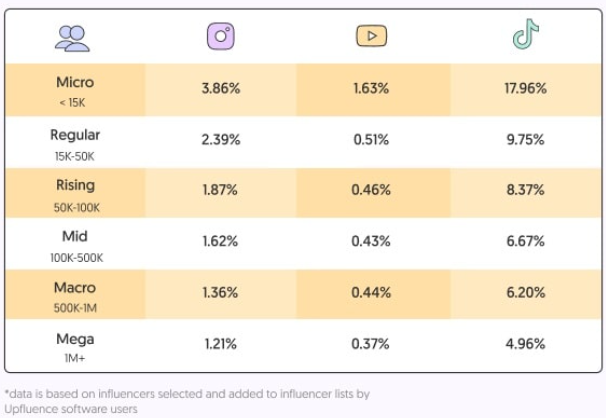Click the 4.96% TikTok Mega cell

[x=525, y=344]
